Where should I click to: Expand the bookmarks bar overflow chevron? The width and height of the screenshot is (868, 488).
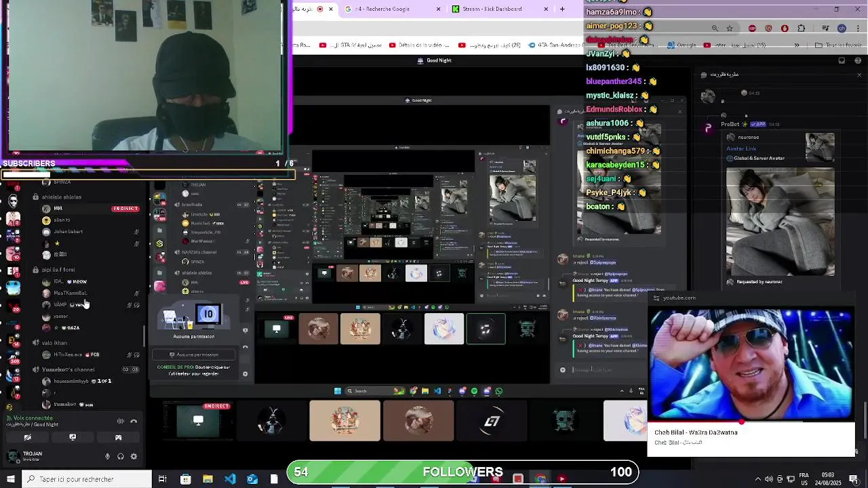(797, 45)
